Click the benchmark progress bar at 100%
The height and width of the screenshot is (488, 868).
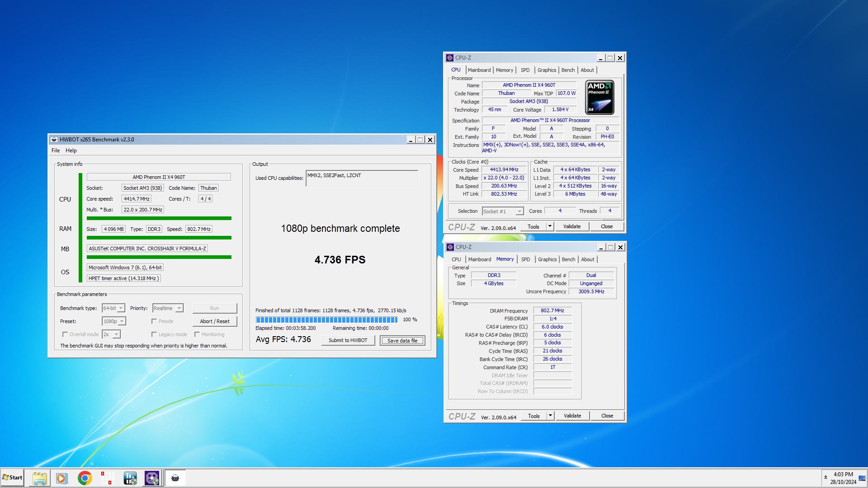click(327, 319)
